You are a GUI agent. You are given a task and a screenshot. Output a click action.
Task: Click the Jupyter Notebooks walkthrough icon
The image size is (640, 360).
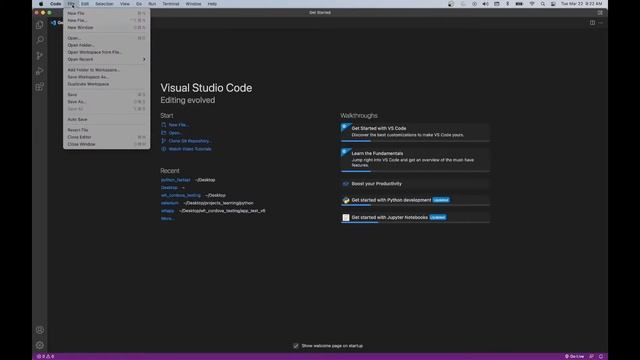pyautogui.click(x=346, y=218)
